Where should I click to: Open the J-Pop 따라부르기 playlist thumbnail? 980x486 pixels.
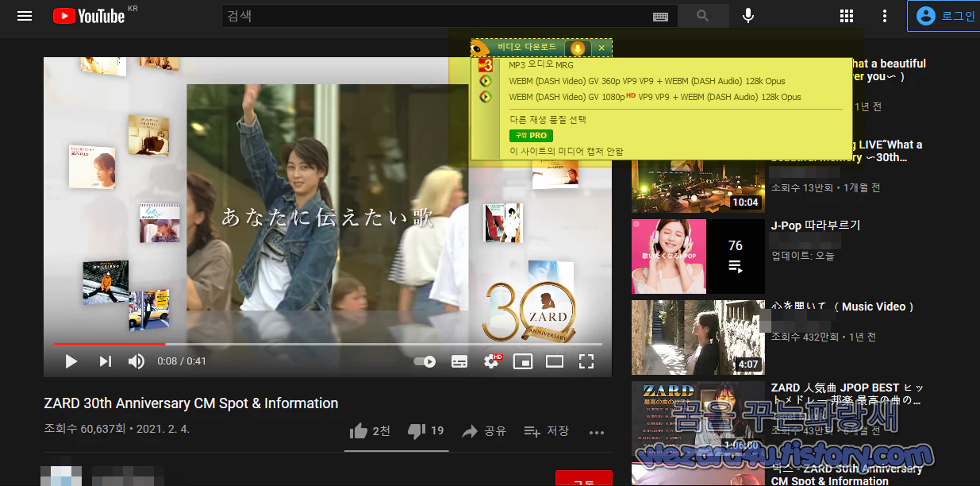click(698, 256)
